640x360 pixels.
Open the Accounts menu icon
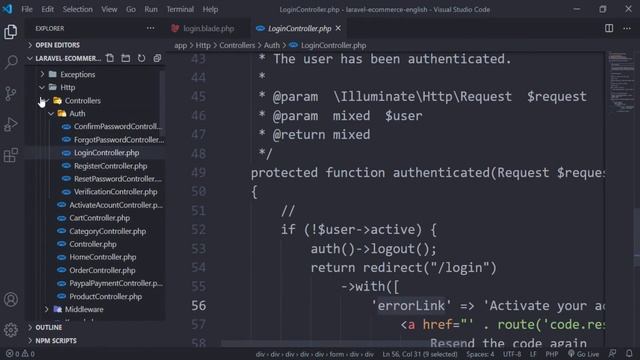pyautogui.click(x=11, y=300)
